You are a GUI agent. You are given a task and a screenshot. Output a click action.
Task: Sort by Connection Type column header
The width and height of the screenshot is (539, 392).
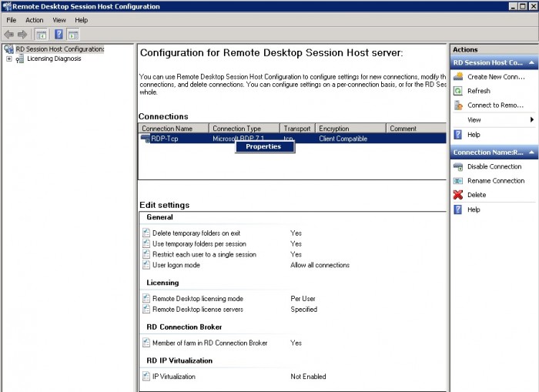coord(245,129)
